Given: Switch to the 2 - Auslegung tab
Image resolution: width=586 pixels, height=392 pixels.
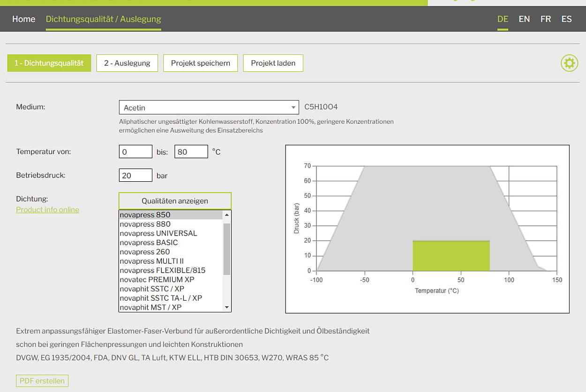Looking at the screenshot, I should pos(127,63).
